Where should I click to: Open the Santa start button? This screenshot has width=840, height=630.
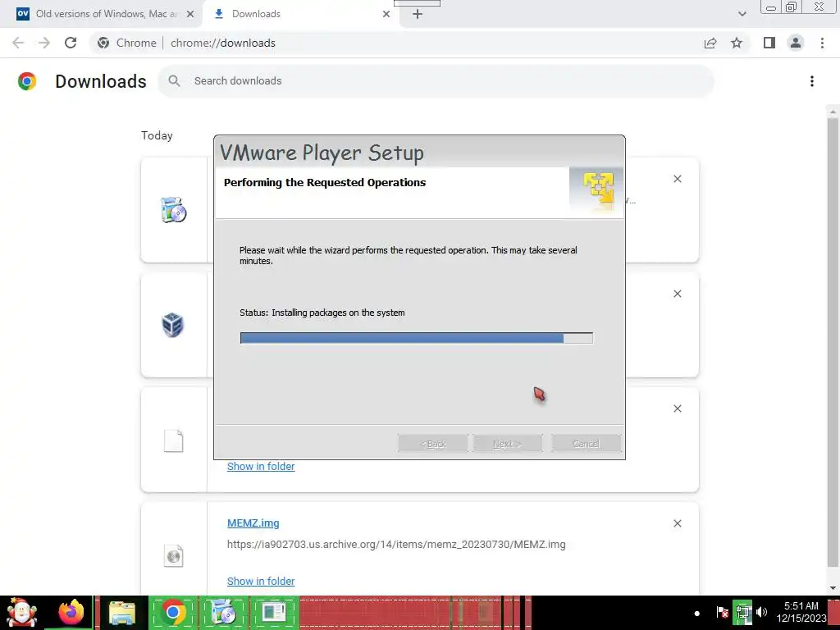(21, 613)
